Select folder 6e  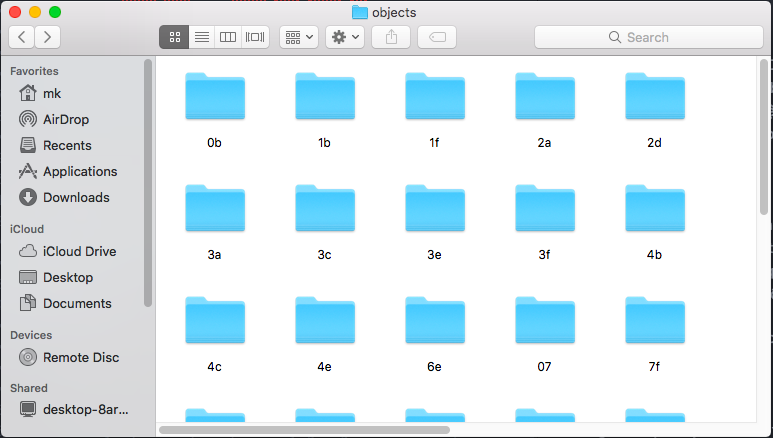[x=435, y=321]
